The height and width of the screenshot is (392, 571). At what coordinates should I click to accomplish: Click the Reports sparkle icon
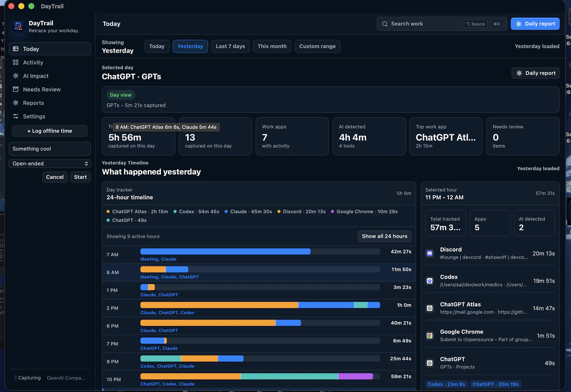(16, 103)
